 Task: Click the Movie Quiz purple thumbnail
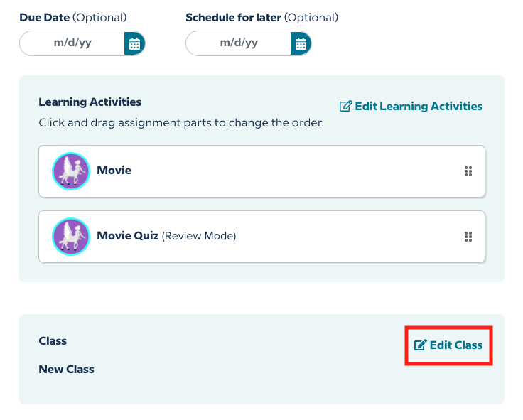(x=71, y=237)
